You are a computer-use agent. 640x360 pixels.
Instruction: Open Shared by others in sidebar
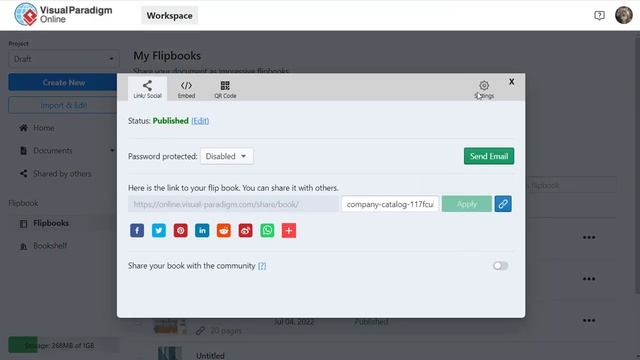pyautogui.click(x=62, y=173)
